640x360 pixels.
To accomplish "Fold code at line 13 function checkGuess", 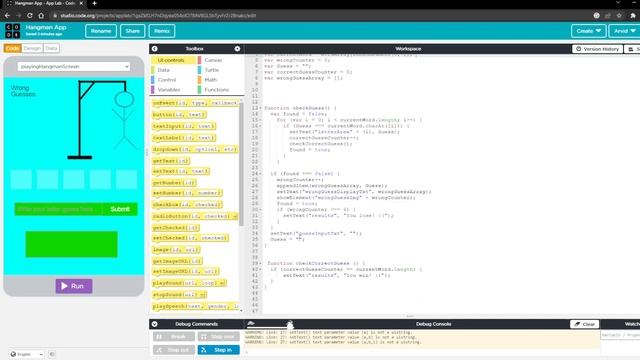I will 260,108.
